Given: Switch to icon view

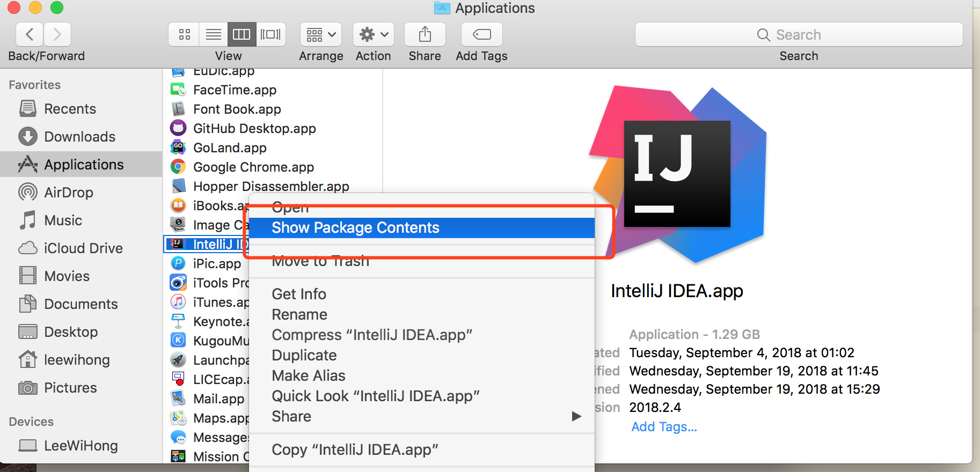Looking at the screenshot, I should [184, 35].
